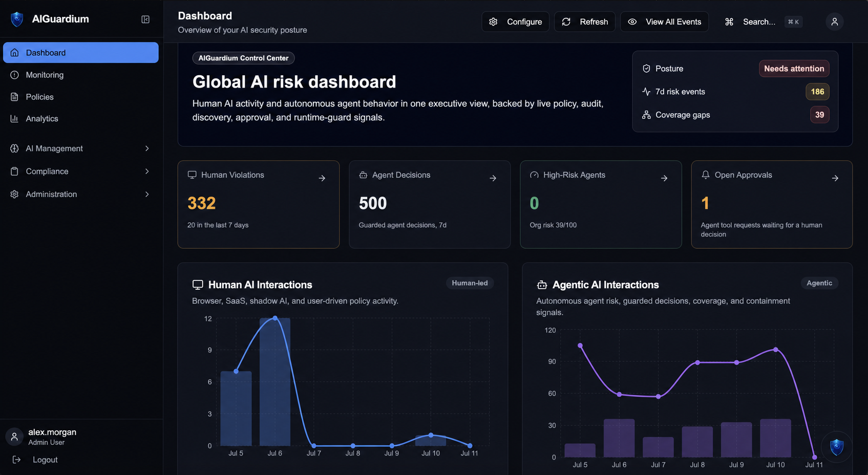Click the 39 coverage gaps badge
This screenshot has height=475, width=868.
tap(820, 115)
